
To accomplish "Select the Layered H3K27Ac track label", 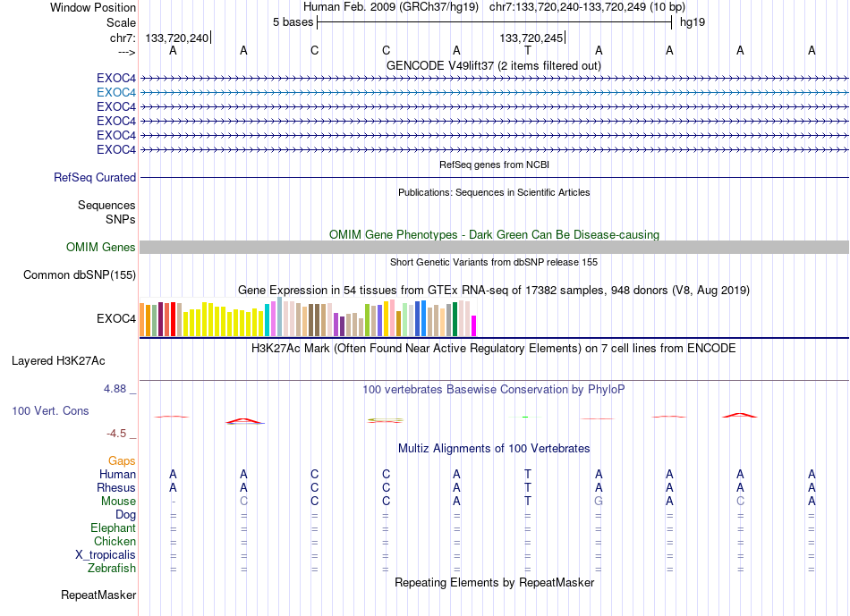I will (58, 361).
